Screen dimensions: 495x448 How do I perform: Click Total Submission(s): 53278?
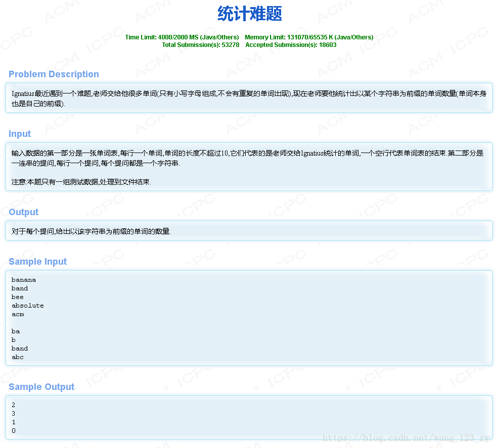pos(201,45)
